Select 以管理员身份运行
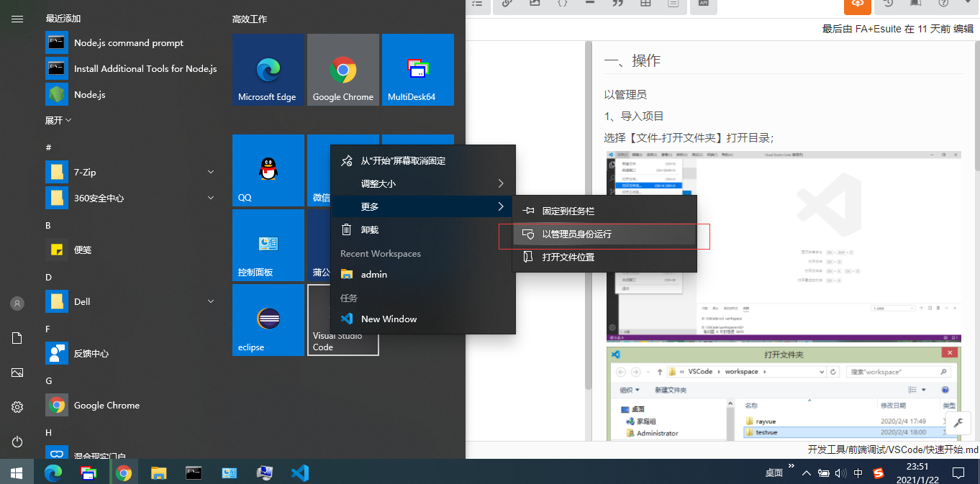 [604, 234]
